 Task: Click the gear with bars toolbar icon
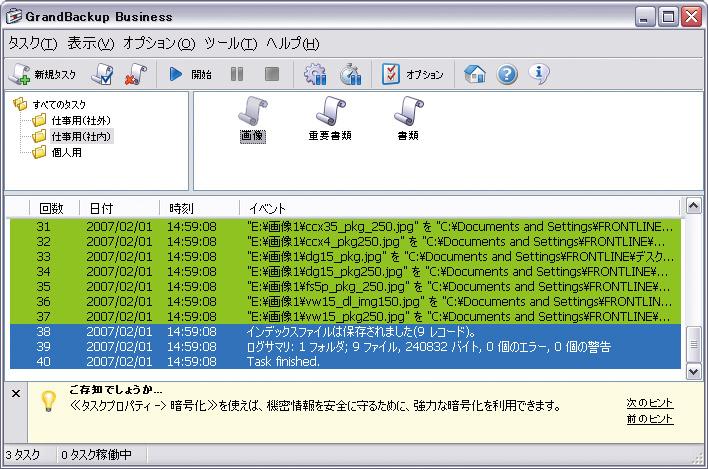315,74
